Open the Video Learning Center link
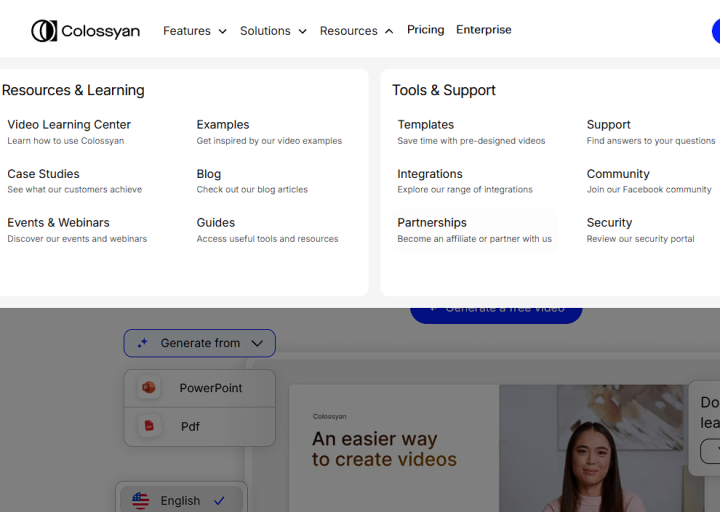The image size is (720, 512). 69,125
